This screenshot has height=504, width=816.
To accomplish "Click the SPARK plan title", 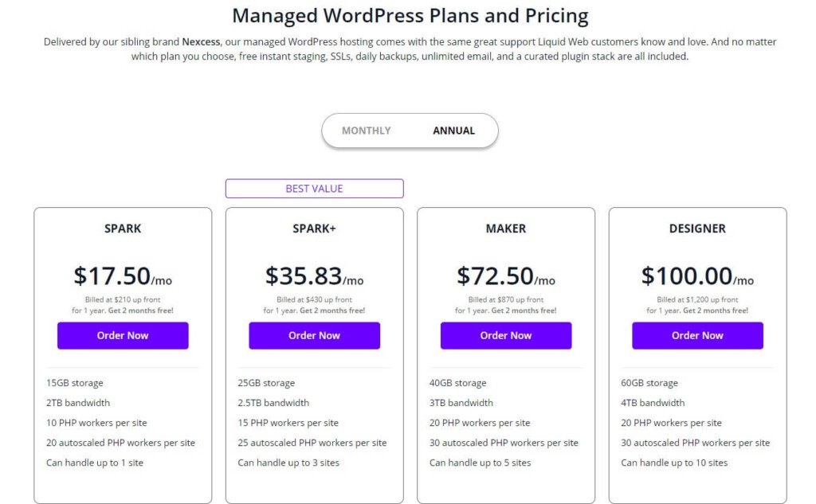I will pyautogui.click(x=123, y=229).
